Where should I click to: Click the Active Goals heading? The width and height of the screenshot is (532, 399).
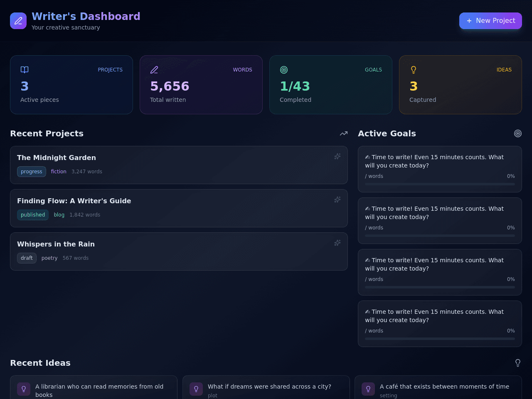click(387, 133)
